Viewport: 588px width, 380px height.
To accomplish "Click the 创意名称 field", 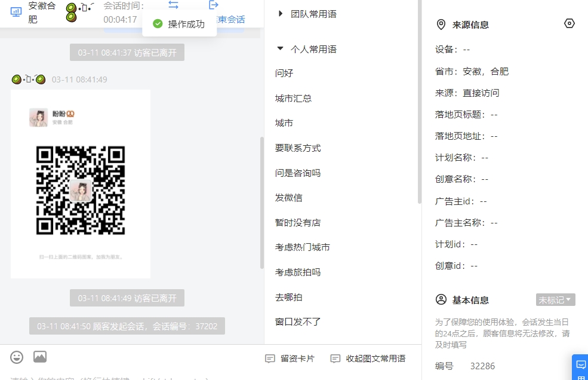I will pyautogui.click(x=461, y=179).
